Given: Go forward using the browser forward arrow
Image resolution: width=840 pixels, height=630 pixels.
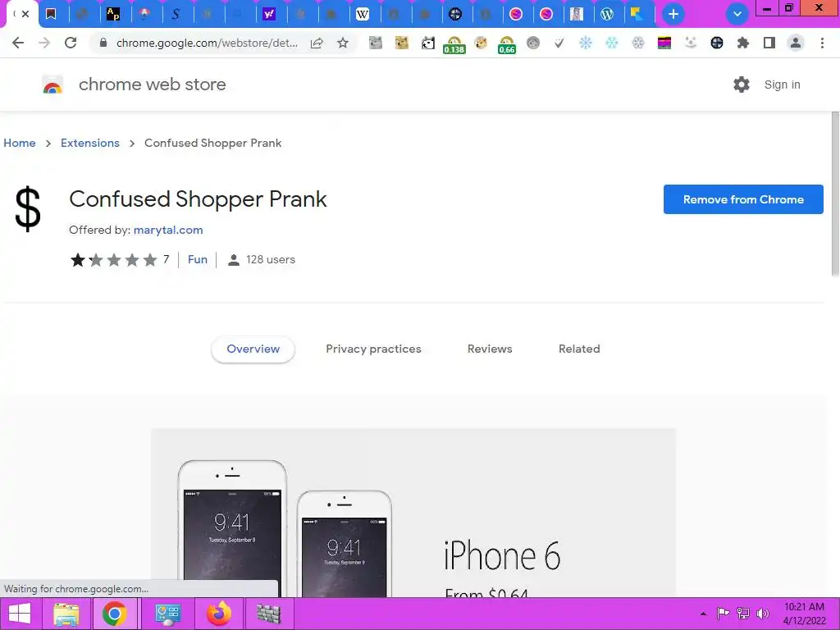Looking at the screenshot, I should pos(44,43).
